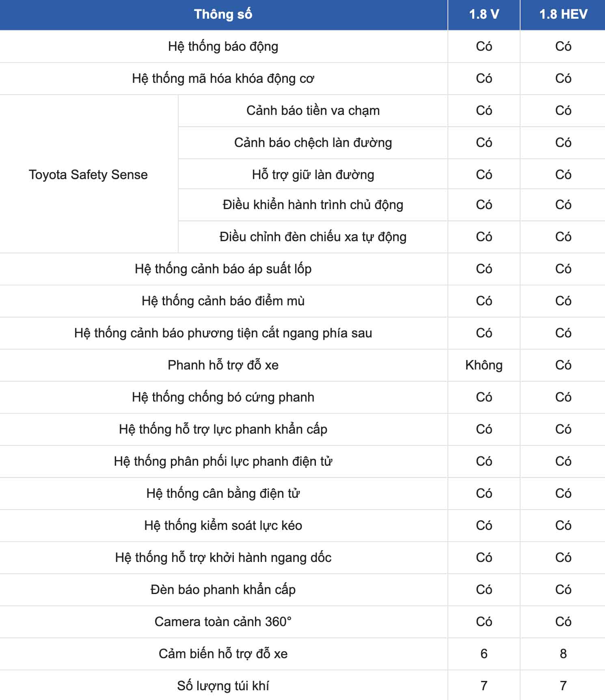Select the 'Cảnh báo chệch làn đường' label
Viewport: 605px width, 700px height.
pyautogui.click(x=313, y=143)
